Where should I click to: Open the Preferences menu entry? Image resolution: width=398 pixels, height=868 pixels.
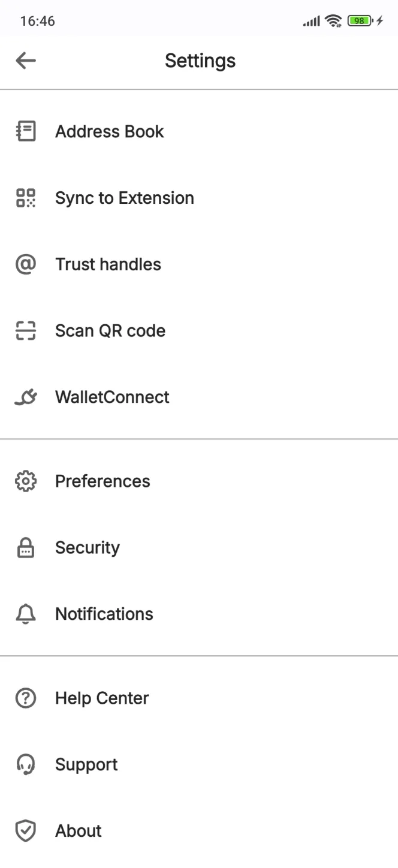102,481
